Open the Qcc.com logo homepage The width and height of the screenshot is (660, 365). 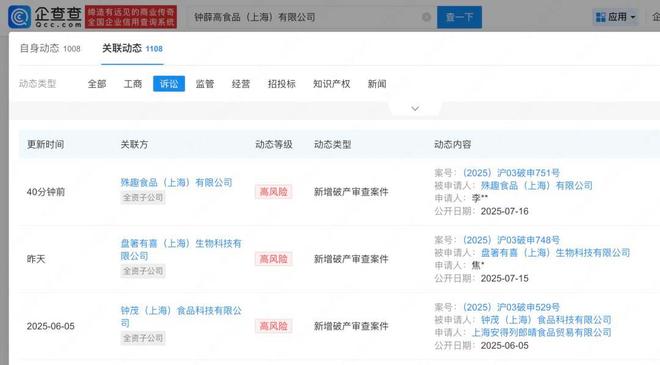(x=45, y=17)
